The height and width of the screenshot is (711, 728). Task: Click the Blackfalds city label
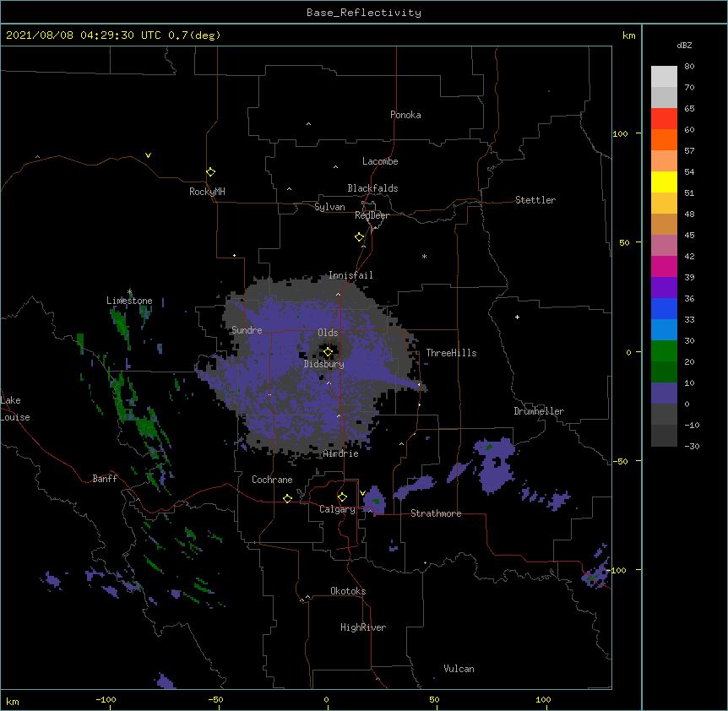tap(372, 188)
